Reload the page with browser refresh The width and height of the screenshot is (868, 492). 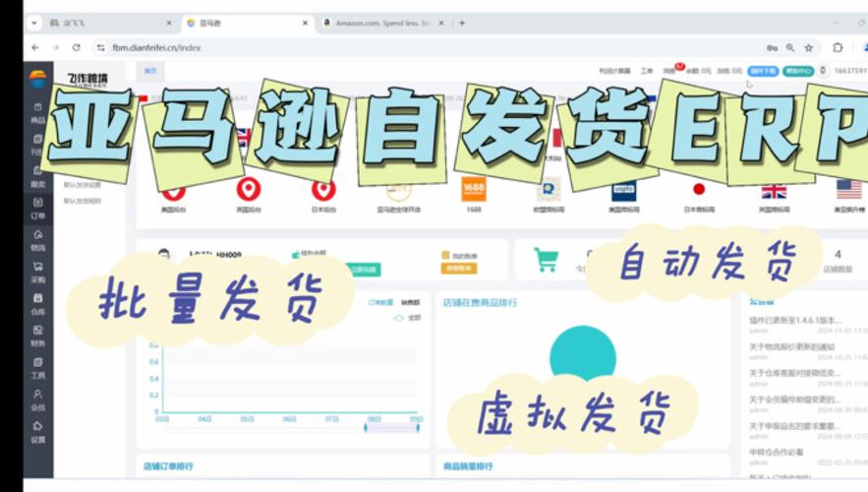click(77, 47)
